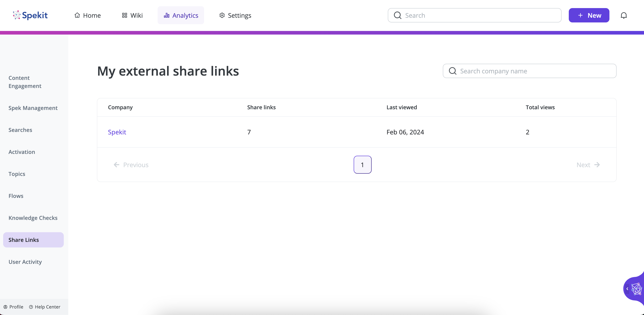
Task: Go to the Home tab
Action: coord(88,15)
